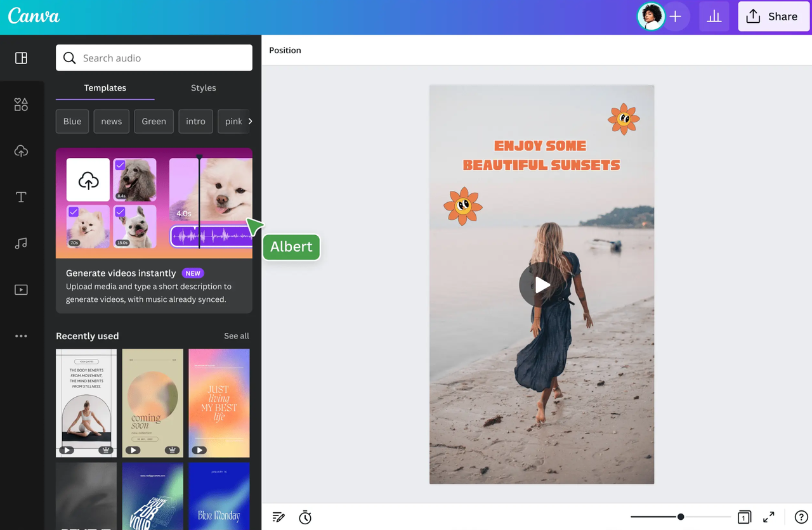
Task: Open the analytics bar chart icon
Action: [714, 16]
